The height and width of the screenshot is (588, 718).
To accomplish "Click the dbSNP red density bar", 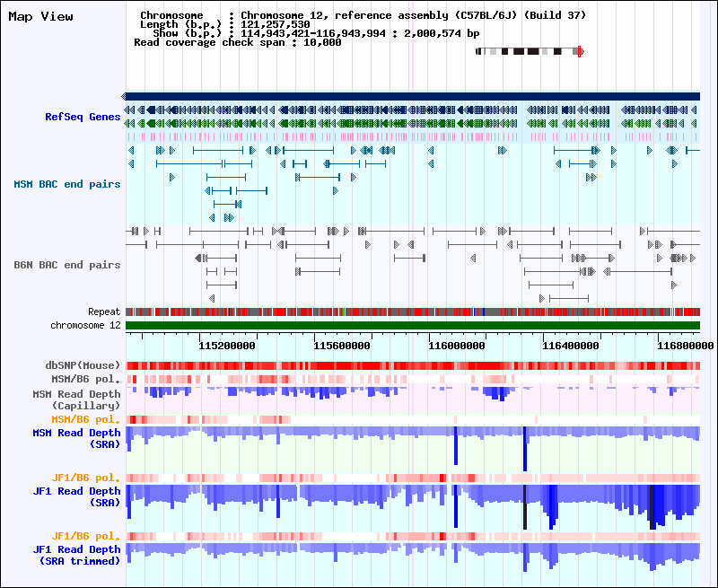I will [x=413, y=365].
